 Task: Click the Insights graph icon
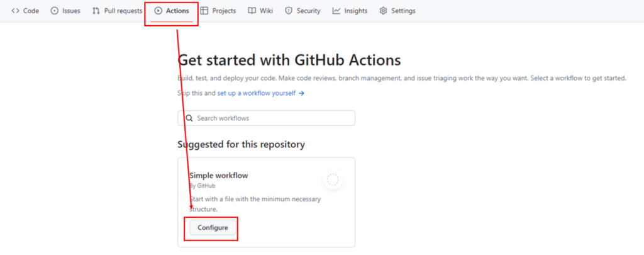(x=336, y=11)
